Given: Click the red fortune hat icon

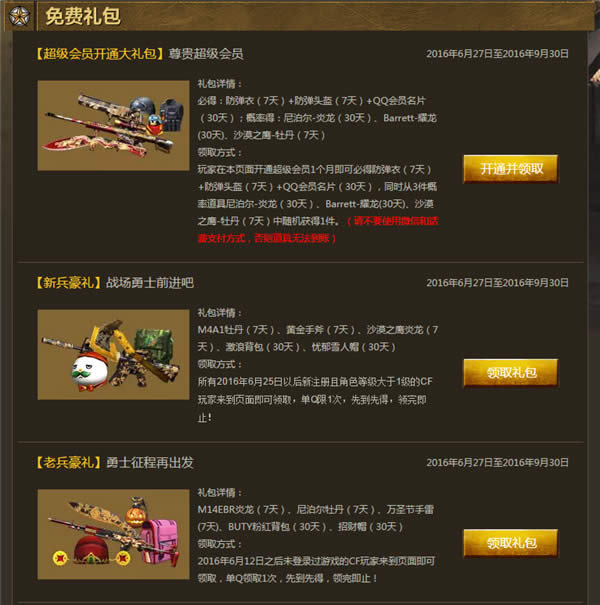Looking at the screenshot, I should (x=91, y=550).
